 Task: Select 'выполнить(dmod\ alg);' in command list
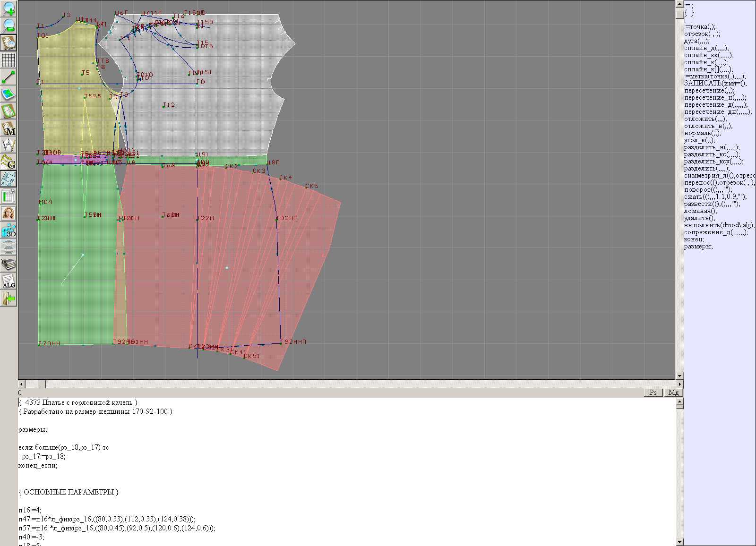coord(719,225)
